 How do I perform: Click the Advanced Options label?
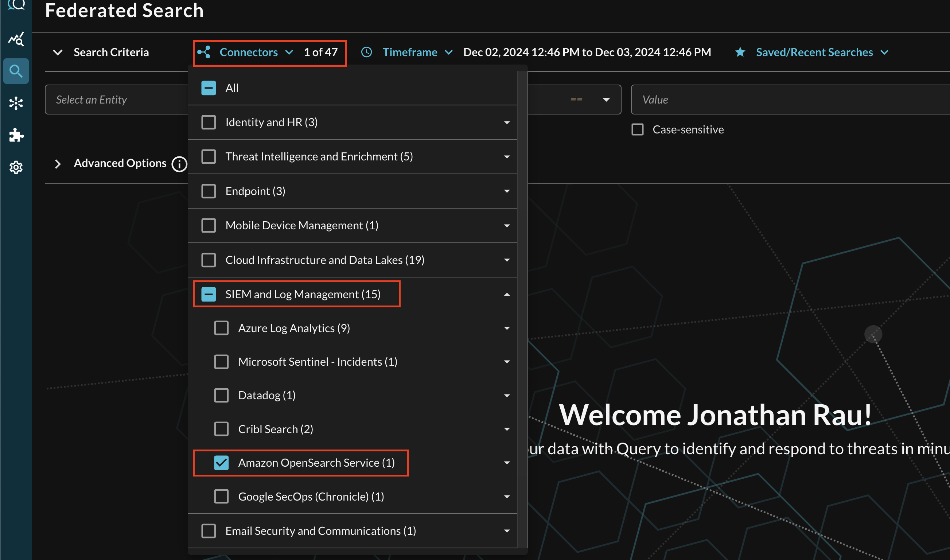point(120,163)
